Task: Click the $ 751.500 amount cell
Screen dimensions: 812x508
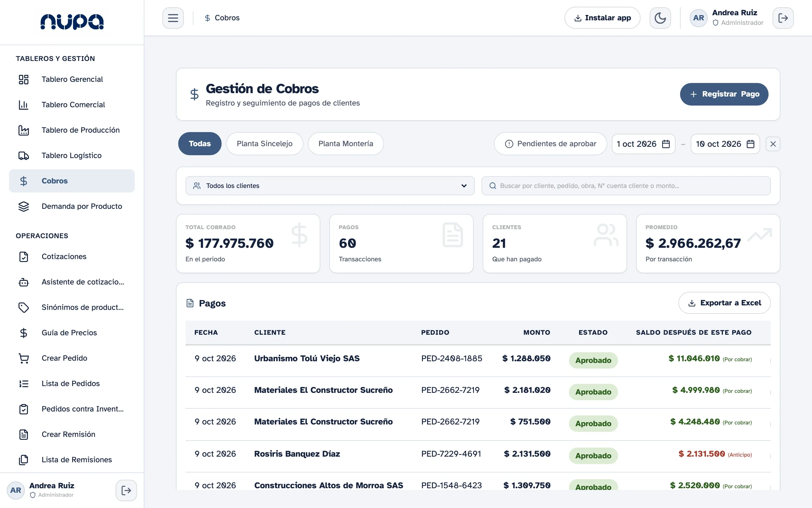Action: tap(530, 422)
